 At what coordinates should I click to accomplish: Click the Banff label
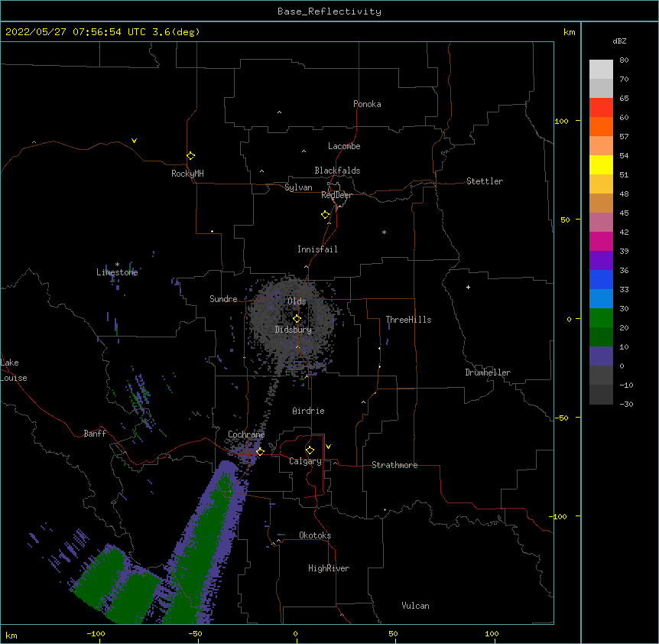(95, 434)
